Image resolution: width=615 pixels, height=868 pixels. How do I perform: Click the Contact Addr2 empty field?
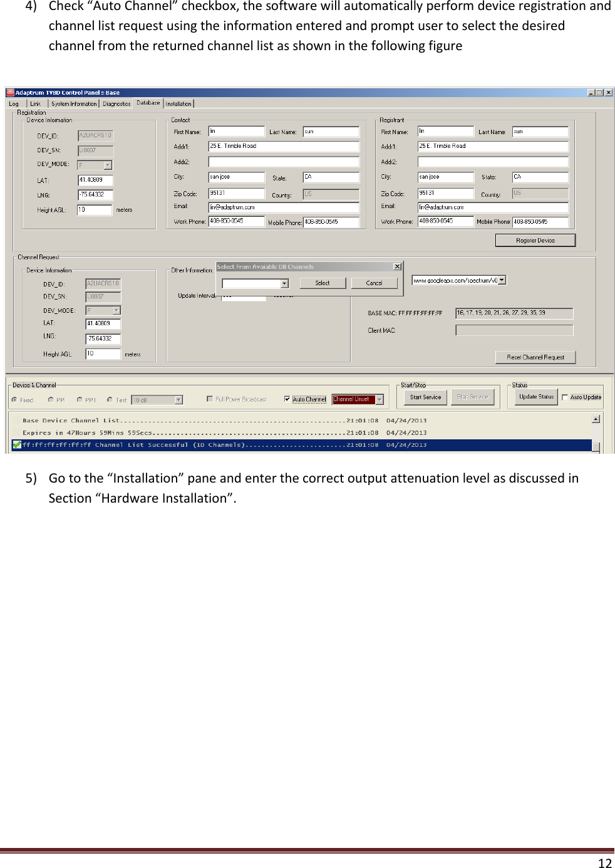point(284,162)
